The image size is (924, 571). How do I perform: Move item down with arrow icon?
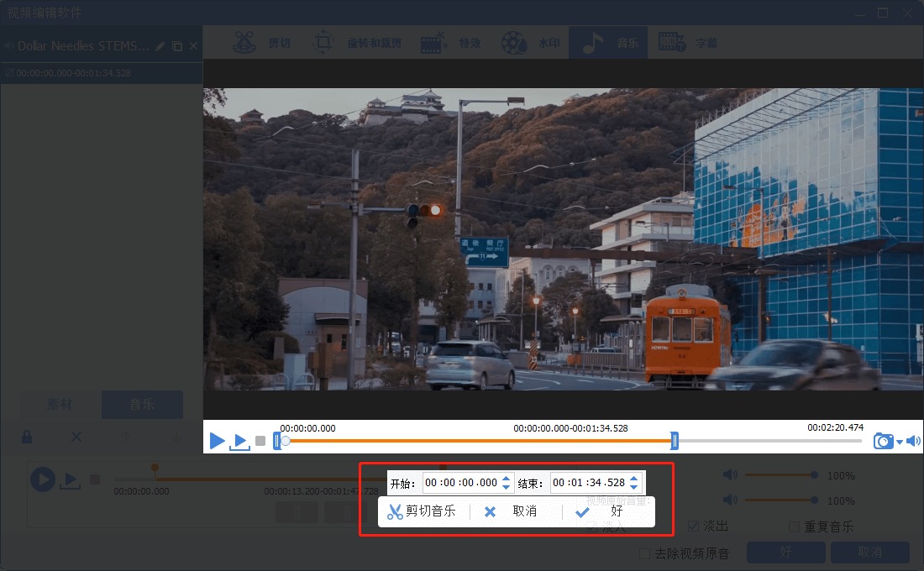(x=176, y=437)
